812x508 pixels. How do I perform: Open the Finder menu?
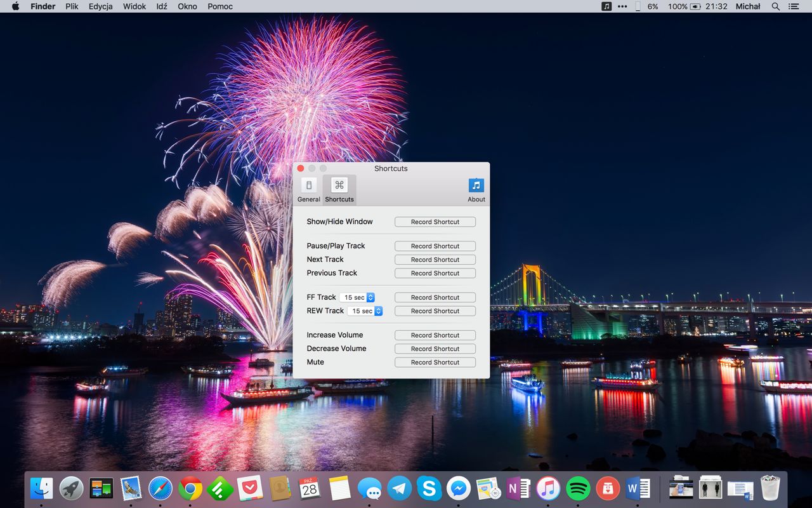pos(43,6)
